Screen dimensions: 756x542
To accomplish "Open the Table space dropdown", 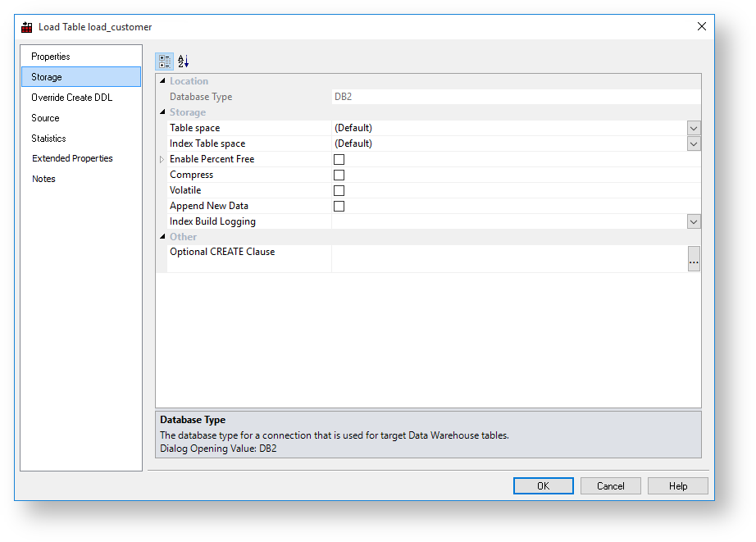I will tap(694, 128).
